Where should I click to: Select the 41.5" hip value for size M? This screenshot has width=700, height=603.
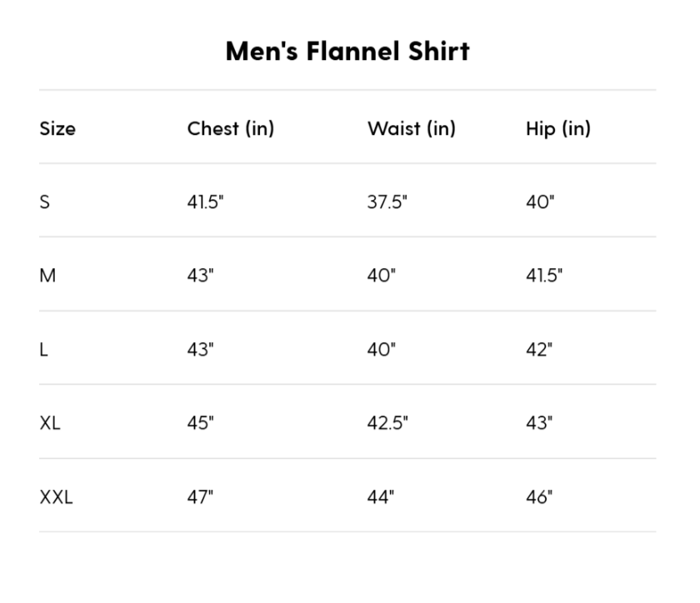[x=544, y=276]
